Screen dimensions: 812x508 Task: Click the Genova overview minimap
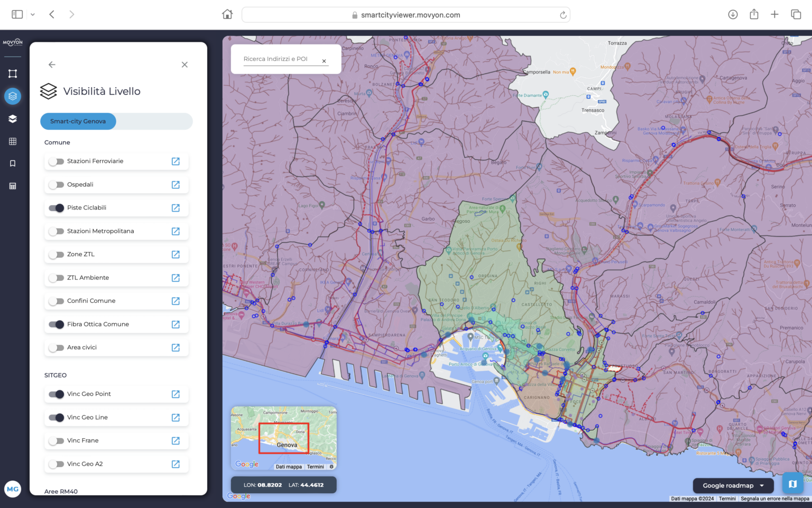pos(284,438)
